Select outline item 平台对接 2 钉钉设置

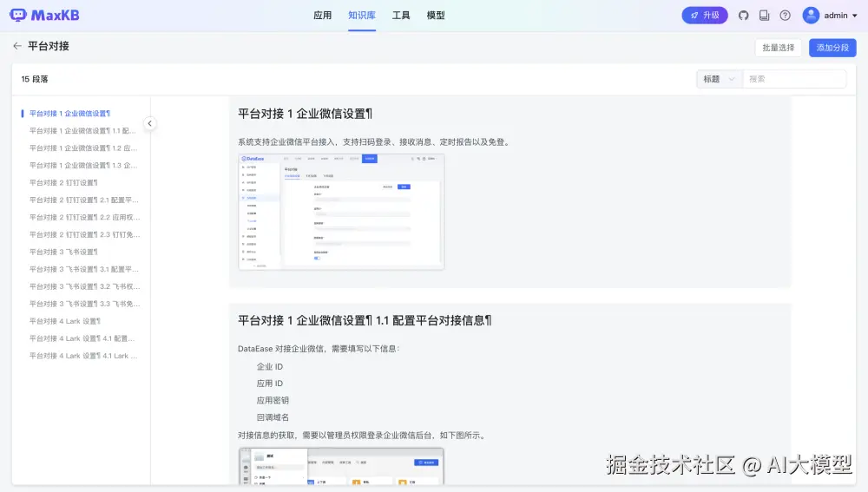(63, 182)
